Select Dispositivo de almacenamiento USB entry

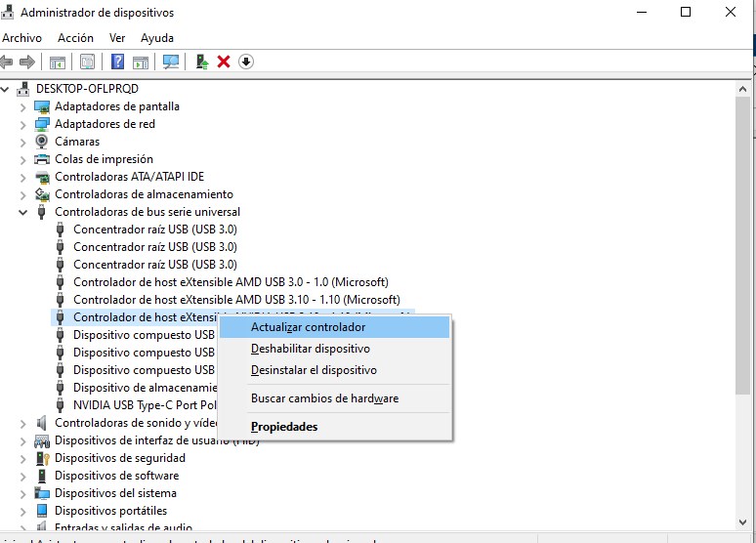pos(146,388)
